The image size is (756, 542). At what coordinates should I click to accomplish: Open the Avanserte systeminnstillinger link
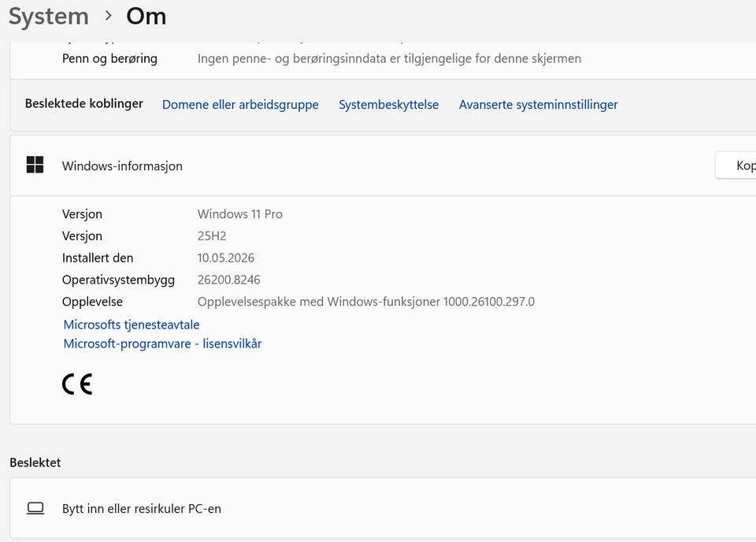click(x=538, y=105)
